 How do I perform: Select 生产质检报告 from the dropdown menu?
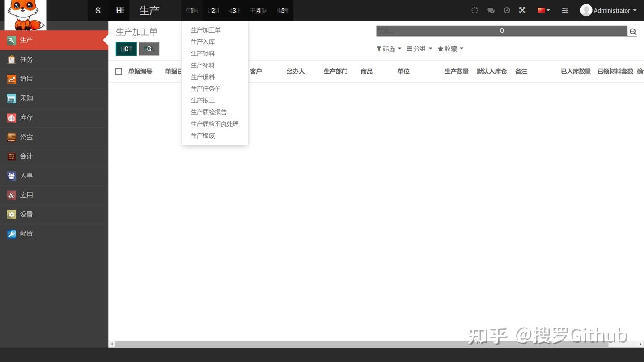click(x=209, y=112)
